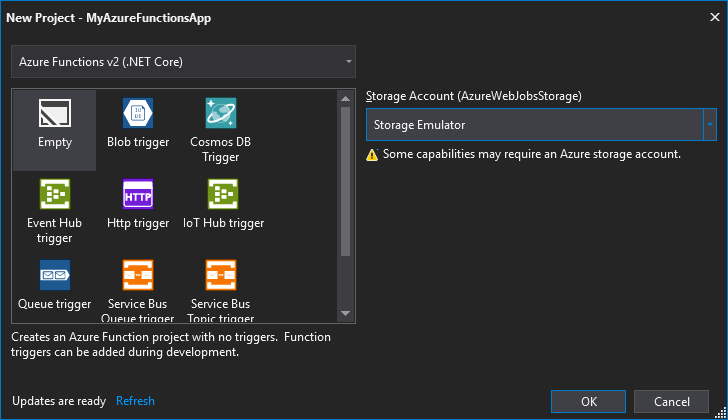Click the 'Event Hub trigger' label text
The height and width of the screenshot is (420, 728).
pos(54,230)
